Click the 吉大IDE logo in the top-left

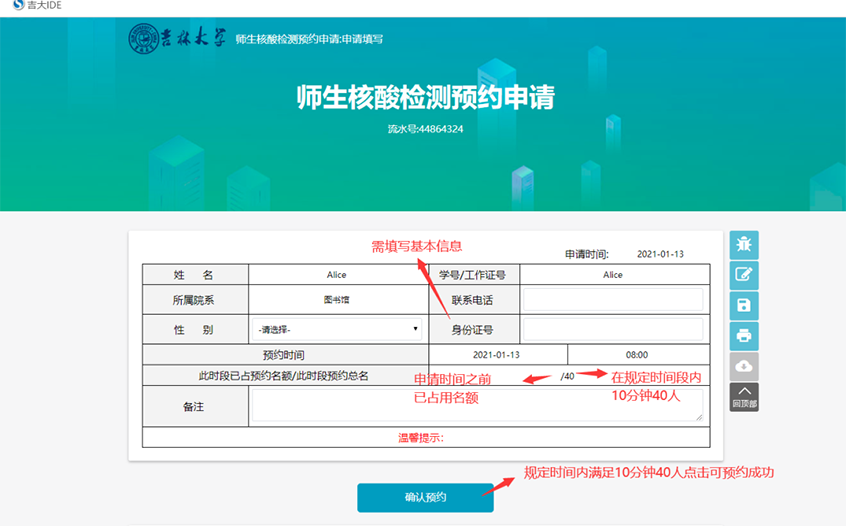click(37, 5)
